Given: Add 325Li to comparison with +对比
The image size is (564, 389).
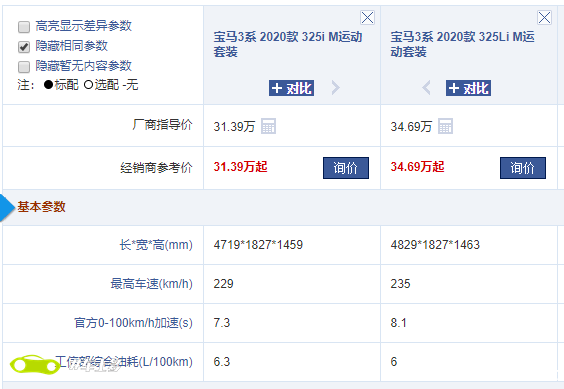Looking at the screenshot, I should [468, 88].
